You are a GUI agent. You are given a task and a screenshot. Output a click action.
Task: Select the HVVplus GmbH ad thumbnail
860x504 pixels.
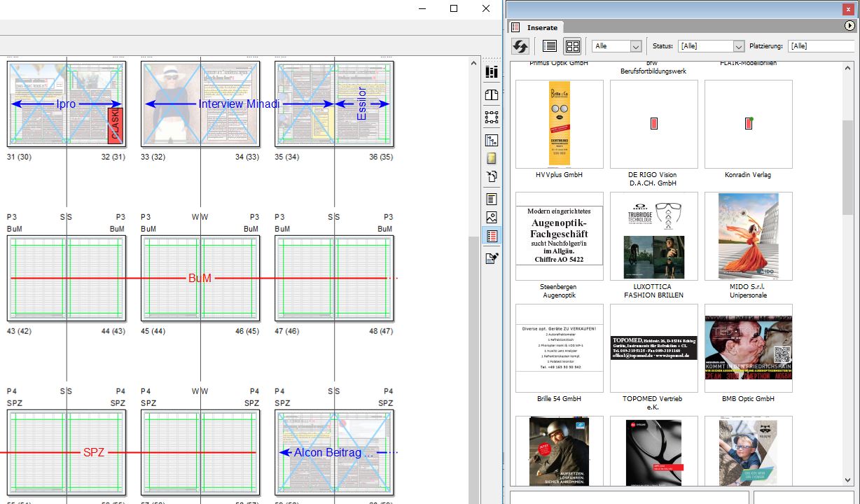pyautogui.click(x=559, y=124)
